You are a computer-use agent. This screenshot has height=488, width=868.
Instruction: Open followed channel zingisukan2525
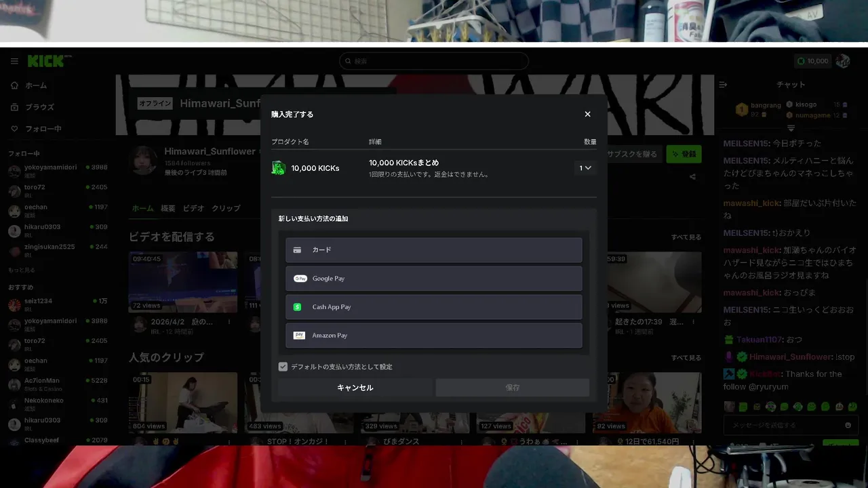click(x=58, y=250)
